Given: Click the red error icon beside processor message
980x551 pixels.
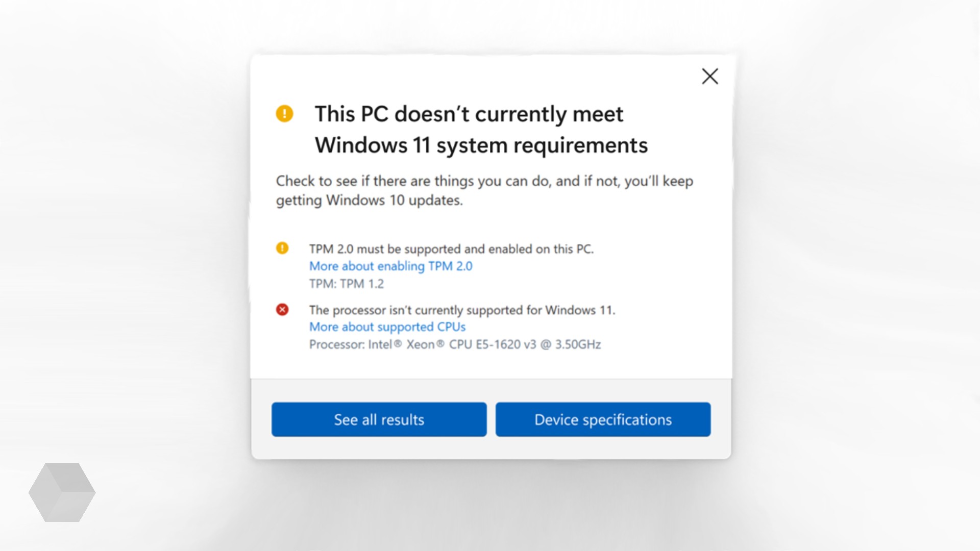Looking at the screenshot, I should click(282, 309).
